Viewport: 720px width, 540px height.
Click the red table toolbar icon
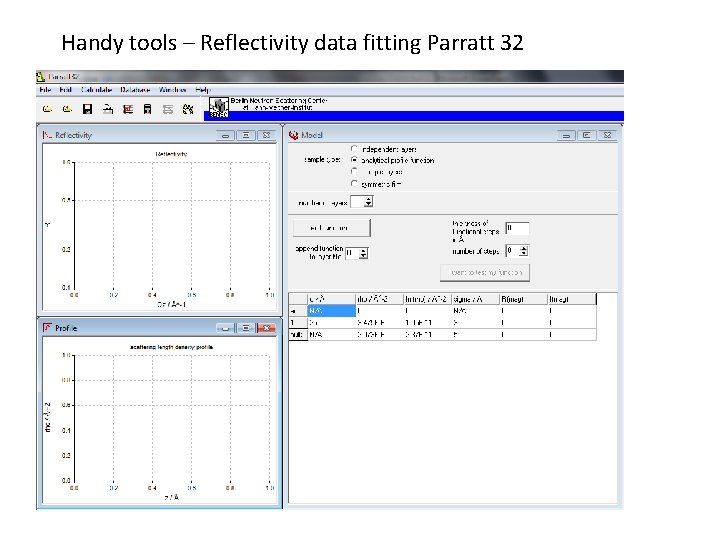(x=128, y=109)
